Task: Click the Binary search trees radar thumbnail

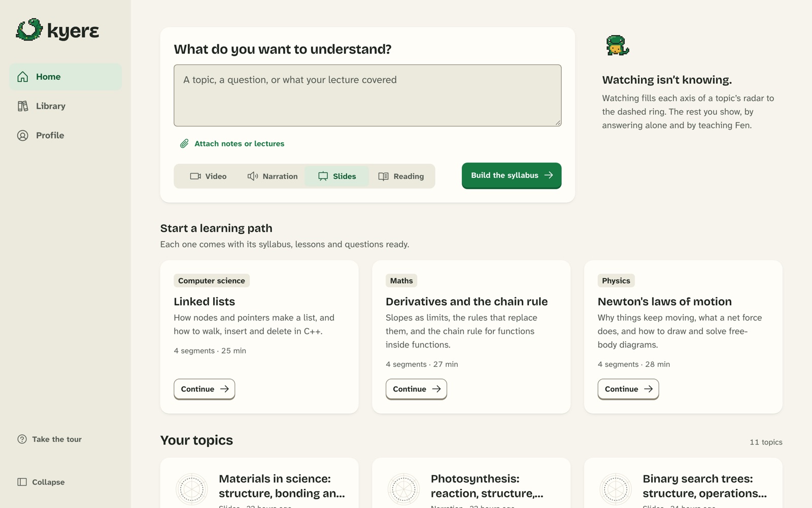Action: coord(616,489)
